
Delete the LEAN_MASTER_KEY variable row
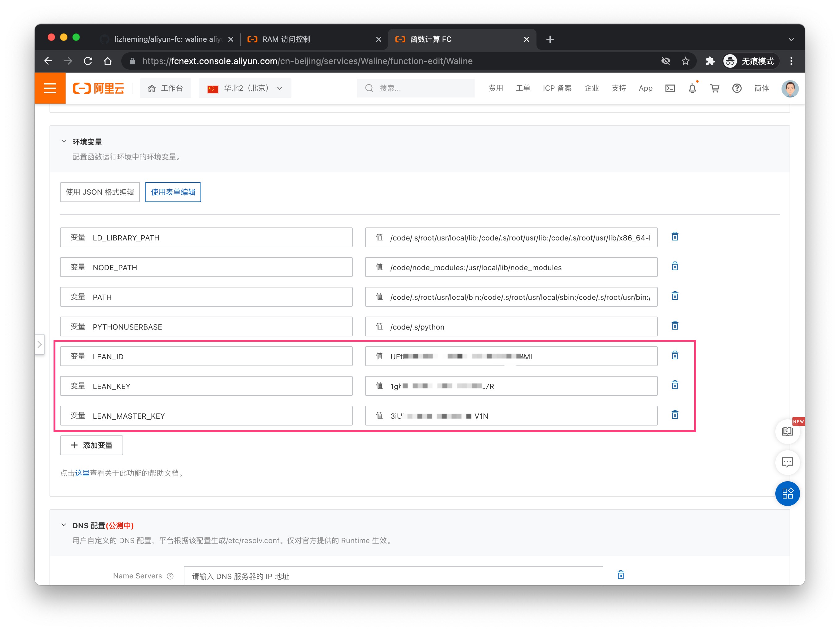coord(674,415)
